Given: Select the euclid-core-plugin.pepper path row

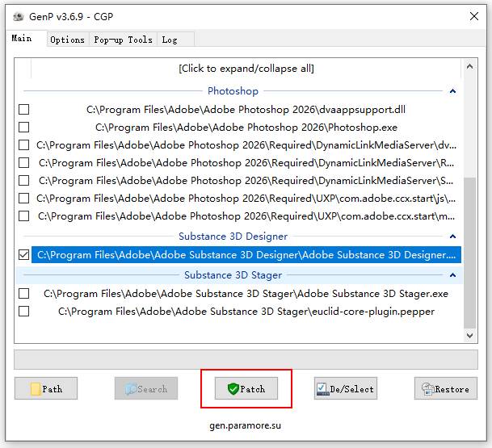Looking at the screenshot, I should pyautogui.click(x=246, y=312).
